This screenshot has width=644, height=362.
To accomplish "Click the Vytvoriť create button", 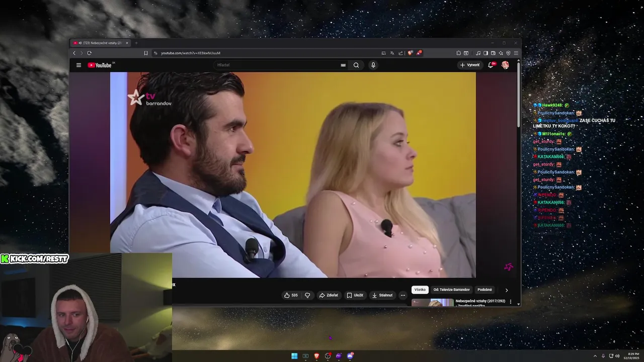I will click(469, 65).
